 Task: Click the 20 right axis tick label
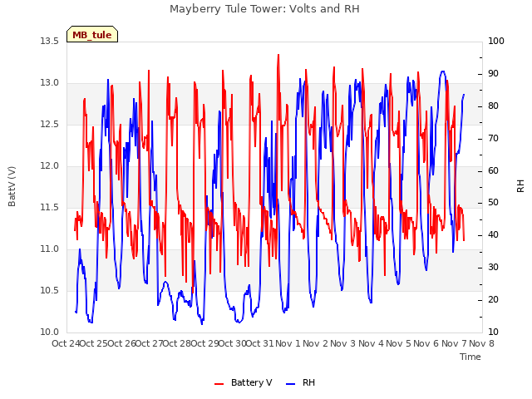(493, 299)
